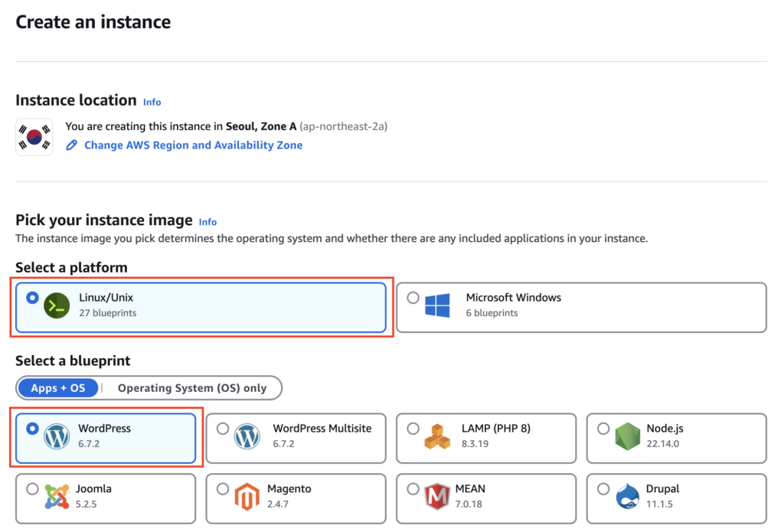The width and height of the screenshot is (784, 532).
Task: Select the Magento blueprint radio button
Action: [x=223, y=489]
